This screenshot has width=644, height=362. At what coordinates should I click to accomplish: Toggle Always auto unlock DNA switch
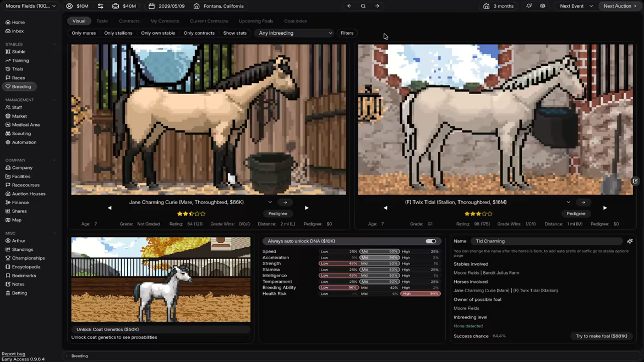(430, 242)
